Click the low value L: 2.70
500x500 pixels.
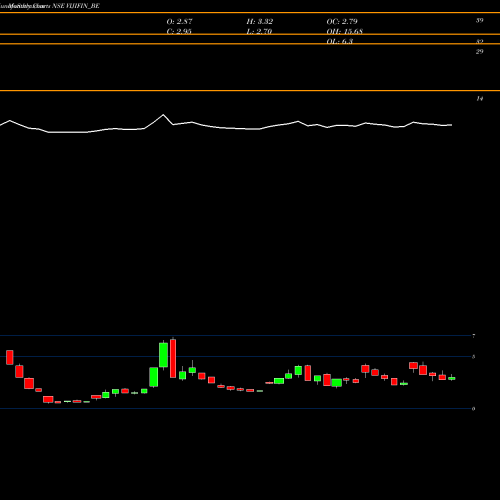coord(259,31)
